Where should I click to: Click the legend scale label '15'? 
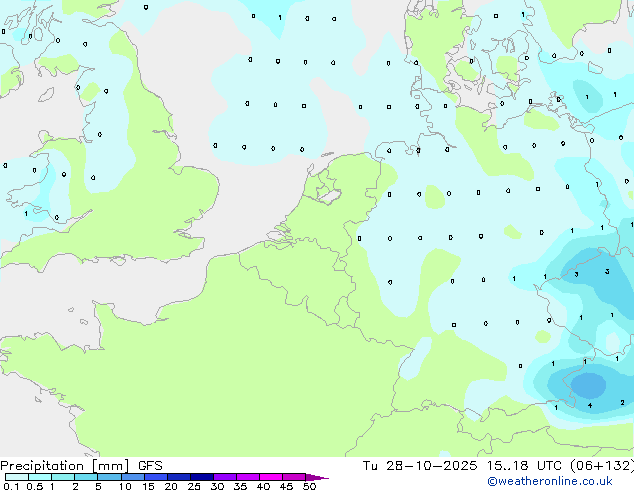click(x=148, y=486)
